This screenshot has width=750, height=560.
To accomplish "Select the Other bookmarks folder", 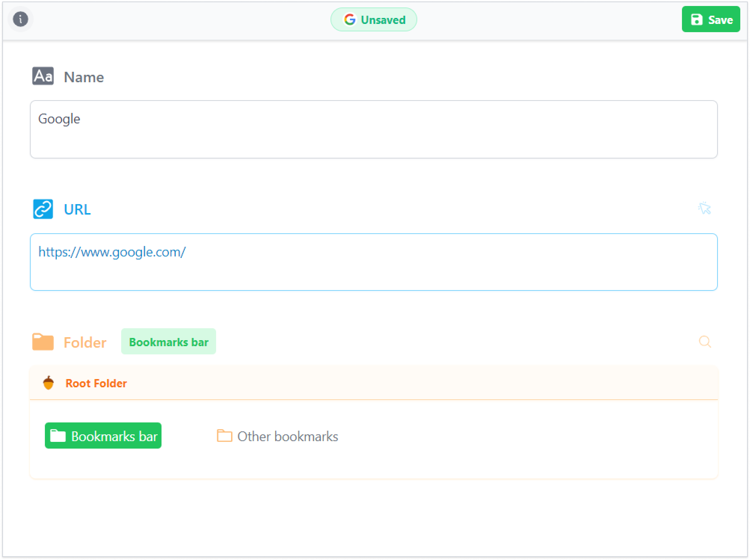I will click(x=278, y=436).
